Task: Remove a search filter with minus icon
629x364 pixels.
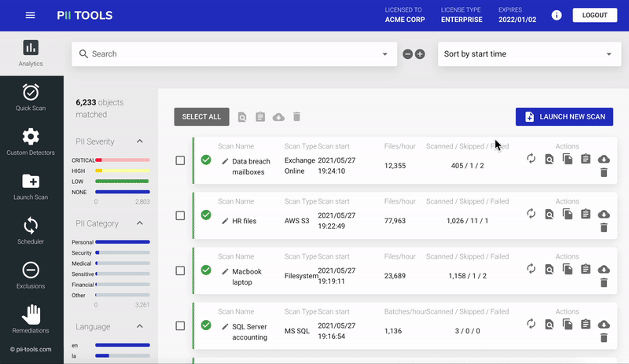Action: click(x=407, y=54)
